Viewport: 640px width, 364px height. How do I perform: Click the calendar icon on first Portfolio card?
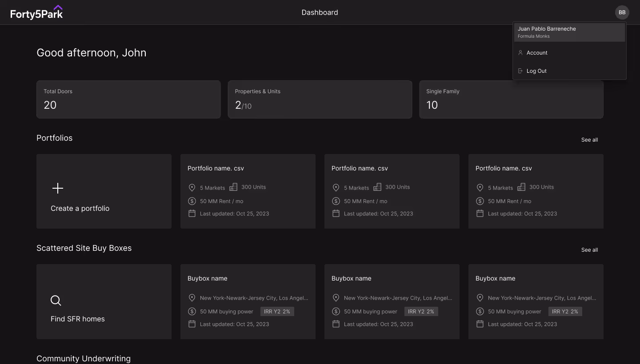(192, 214)
